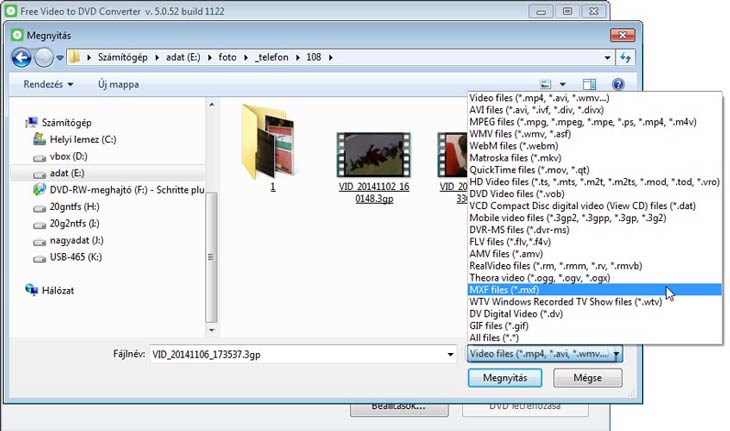The width and height of the screenshot is (730, 431).
Task: Open the recent locations arrow beside Forward
Action: click(x=60, y=58)
